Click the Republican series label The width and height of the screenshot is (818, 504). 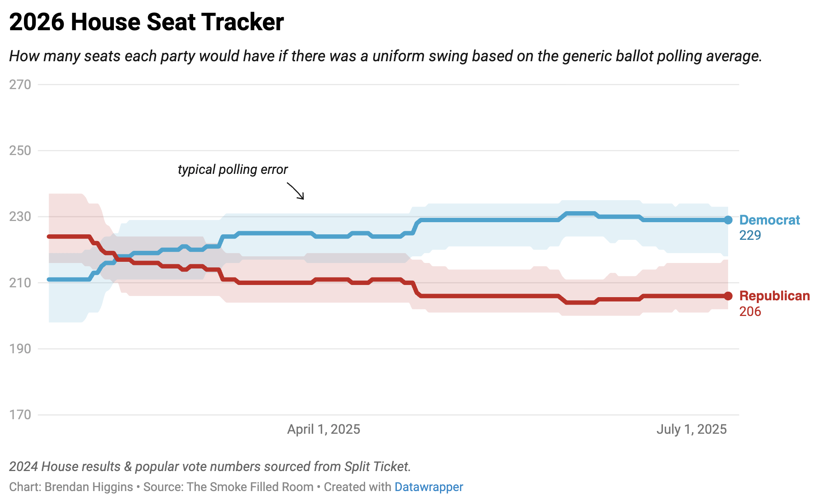(774, 296)
